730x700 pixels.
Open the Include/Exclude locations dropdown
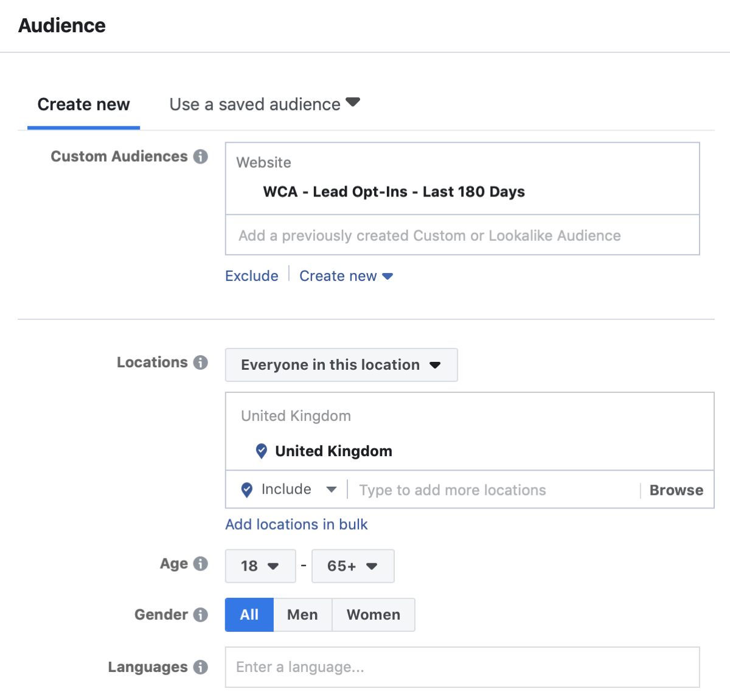[299, 490]
